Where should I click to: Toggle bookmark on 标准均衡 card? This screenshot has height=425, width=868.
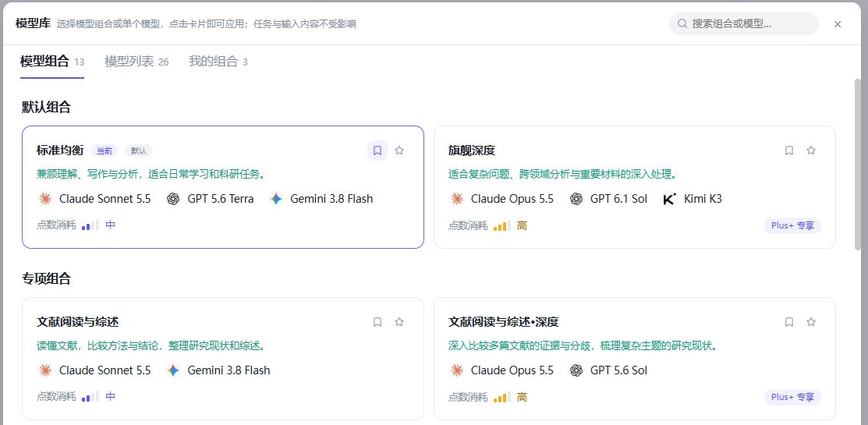tap(377, 151)
